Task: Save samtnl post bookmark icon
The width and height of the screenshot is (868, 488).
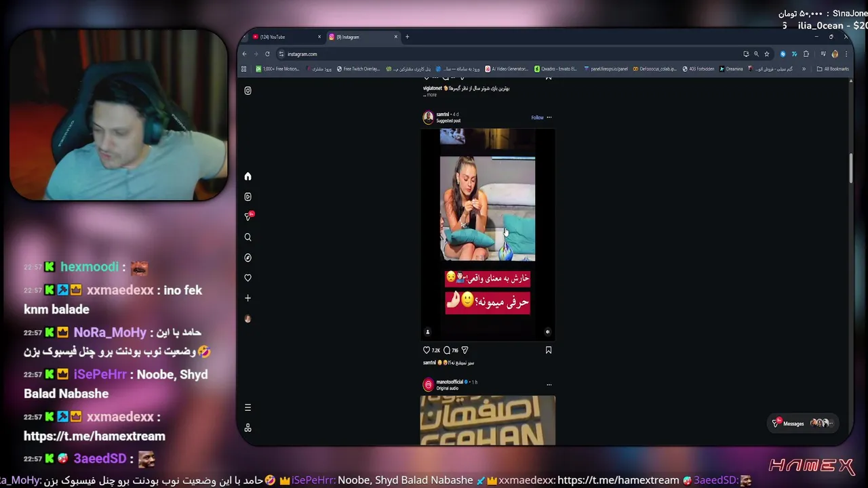Action: (549, 350)
